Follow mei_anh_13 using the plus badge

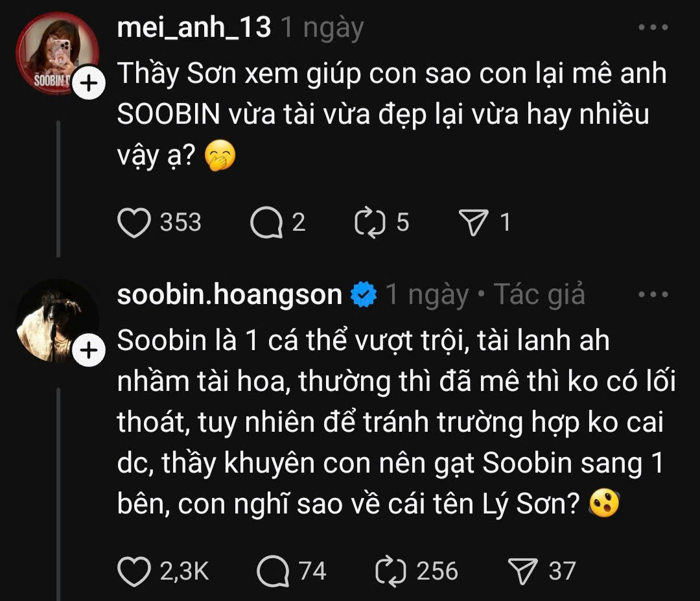(89, 84)
